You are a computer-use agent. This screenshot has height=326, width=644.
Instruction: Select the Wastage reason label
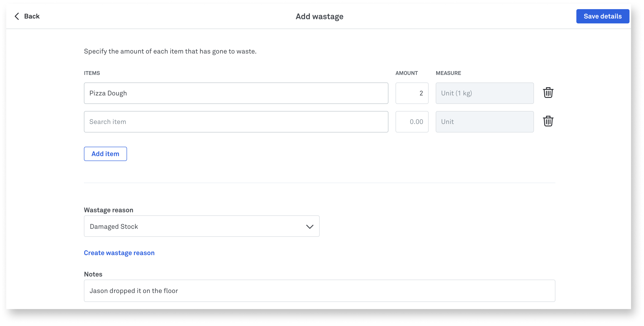[108, 210]
